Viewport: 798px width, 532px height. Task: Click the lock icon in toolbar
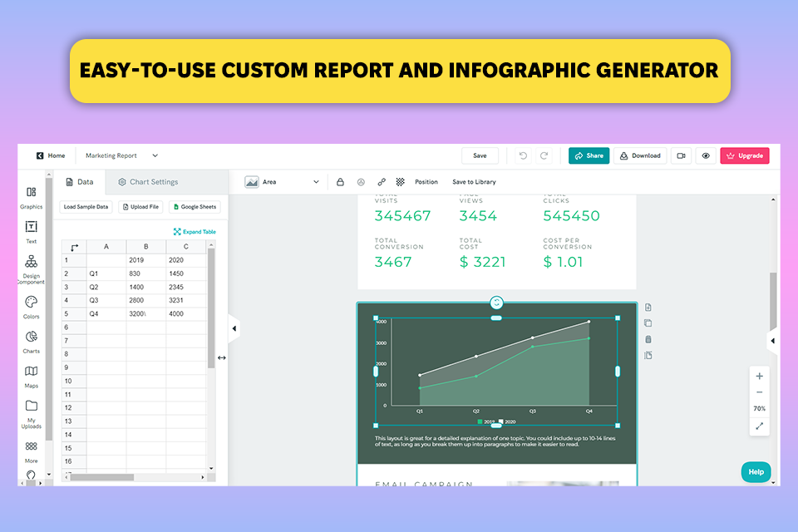340,182
